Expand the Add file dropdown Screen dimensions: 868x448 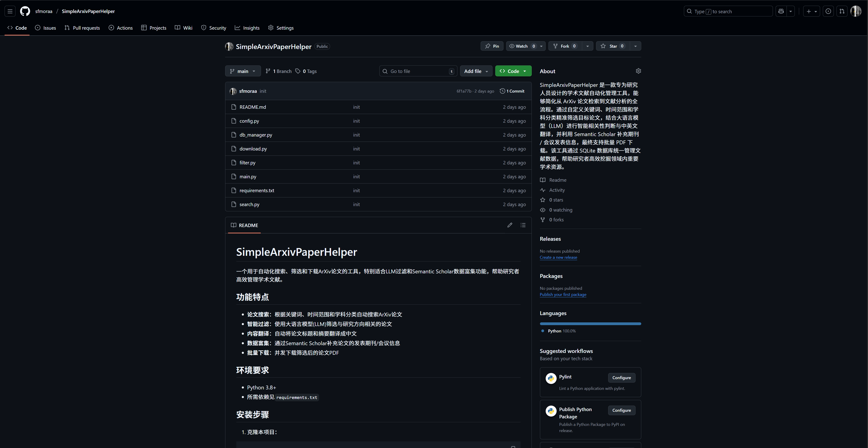(476, 71)
